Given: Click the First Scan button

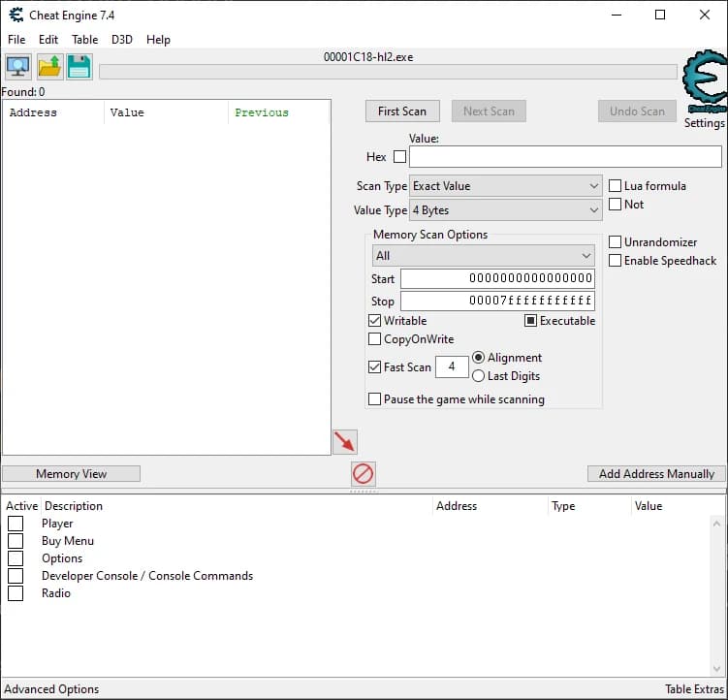Looking at the screenshot, I should [x=402, y=111].
